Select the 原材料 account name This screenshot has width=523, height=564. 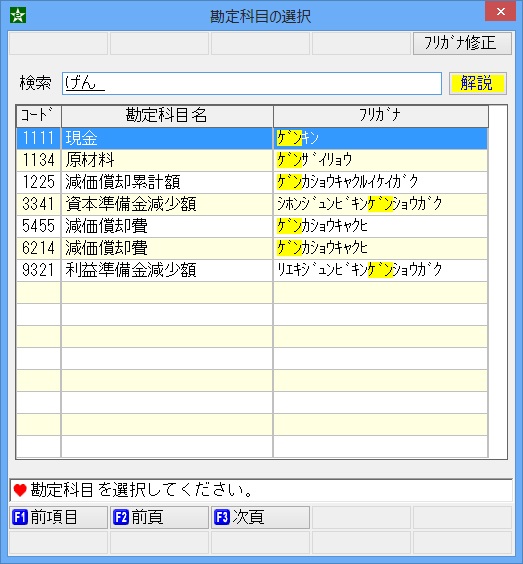click(167, 160)
